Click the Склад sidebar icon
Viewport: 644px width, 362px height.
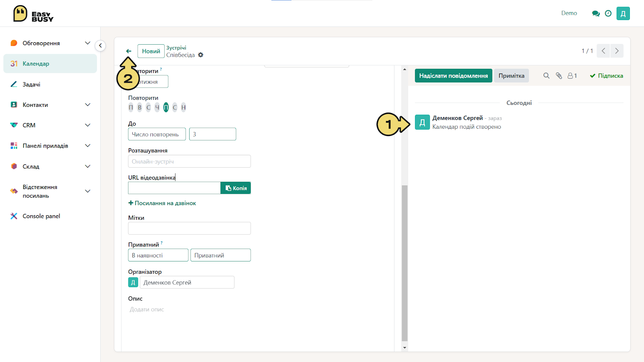tap(14, 166)
